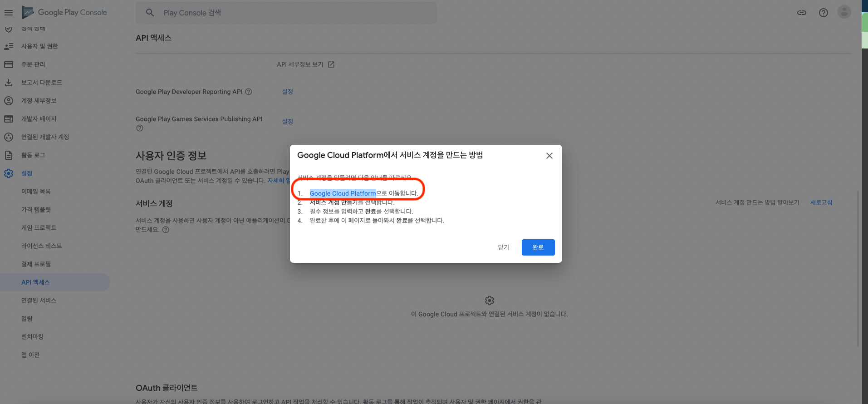Focus the Play Console 검색 search field
Image resolution: width=868 pixels, height=404 pixels.
click(286, 13)
